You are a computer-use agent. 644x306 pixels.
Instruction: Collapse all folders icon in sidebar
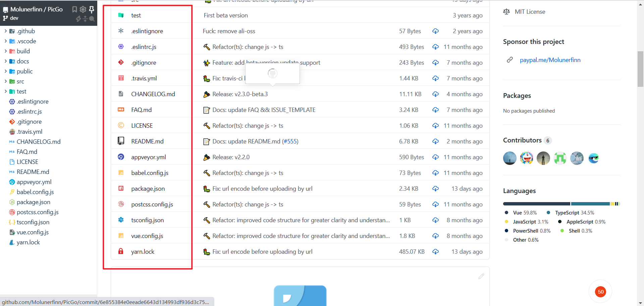pos(85,19)
